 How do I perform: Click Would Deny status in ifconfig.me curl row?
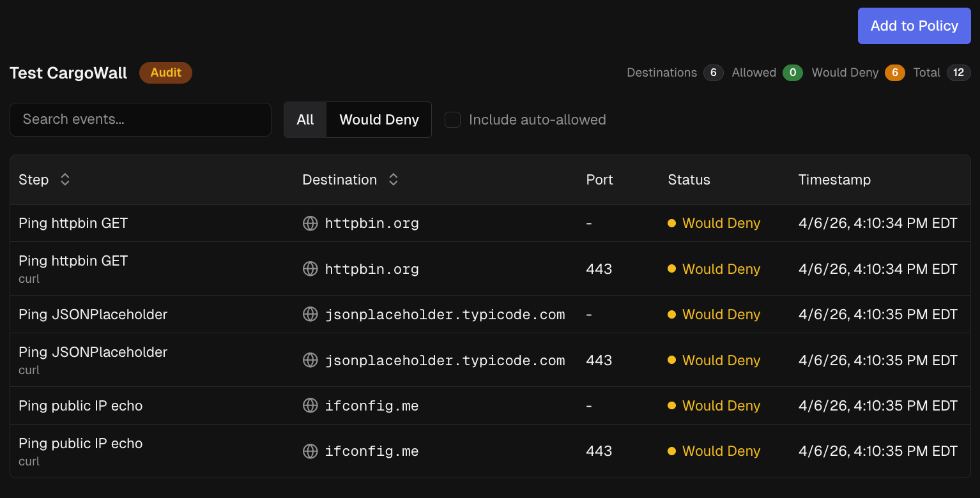[721, 451]
